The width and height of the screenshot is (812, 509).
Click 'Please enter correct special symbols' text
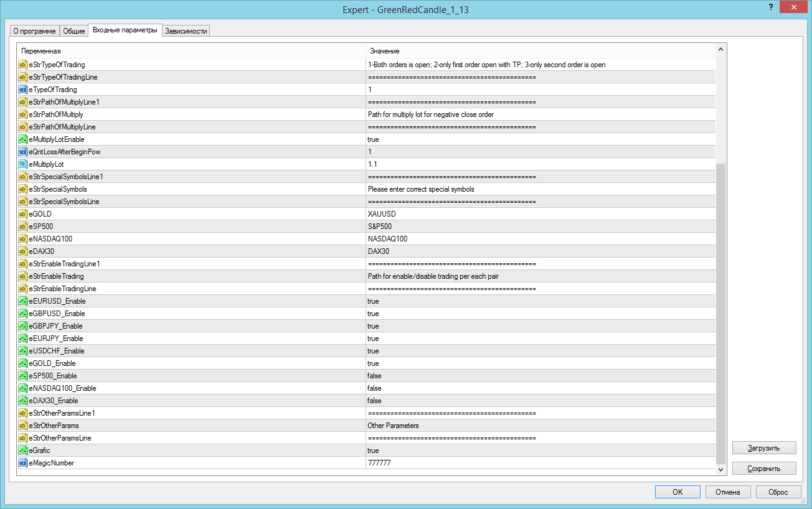[x=421, y=189]
